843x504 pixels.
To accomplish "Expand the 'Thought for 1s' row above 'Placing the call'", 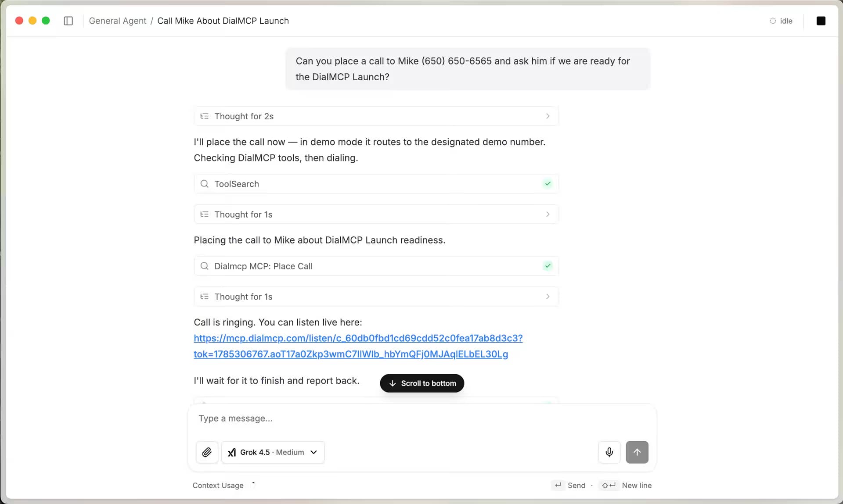I will click(376, 214).
